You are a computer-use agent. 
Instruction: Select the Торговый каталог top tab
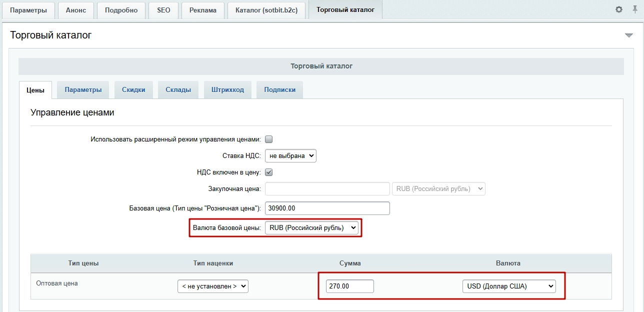coord(345,10)
